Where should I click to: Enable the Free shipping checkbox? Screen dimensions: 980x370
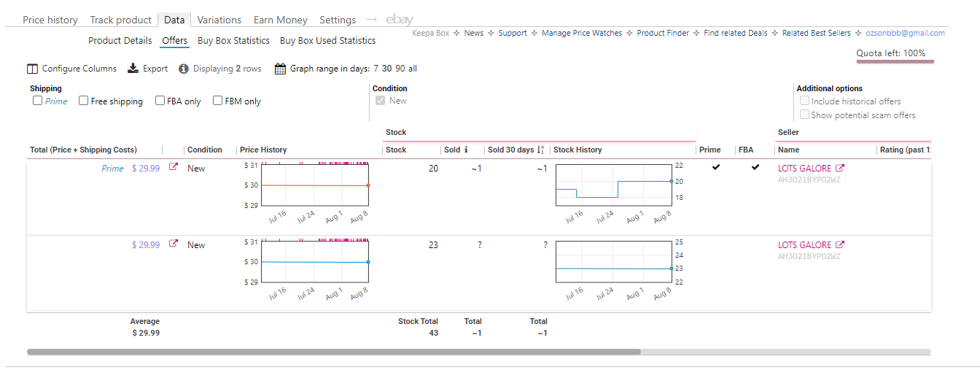(83, 101)
